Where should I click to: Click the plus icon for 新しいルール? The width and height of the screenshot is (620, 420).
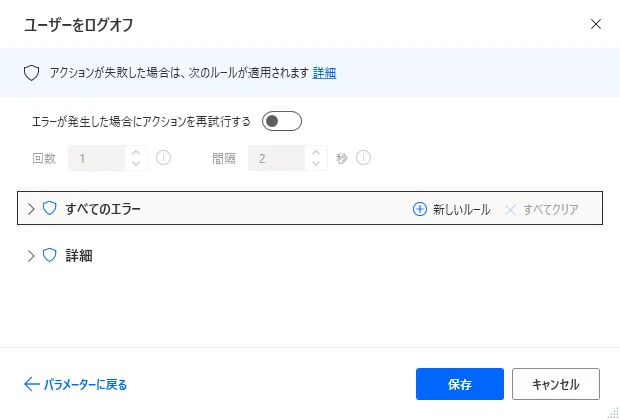(x=420, y=209)
